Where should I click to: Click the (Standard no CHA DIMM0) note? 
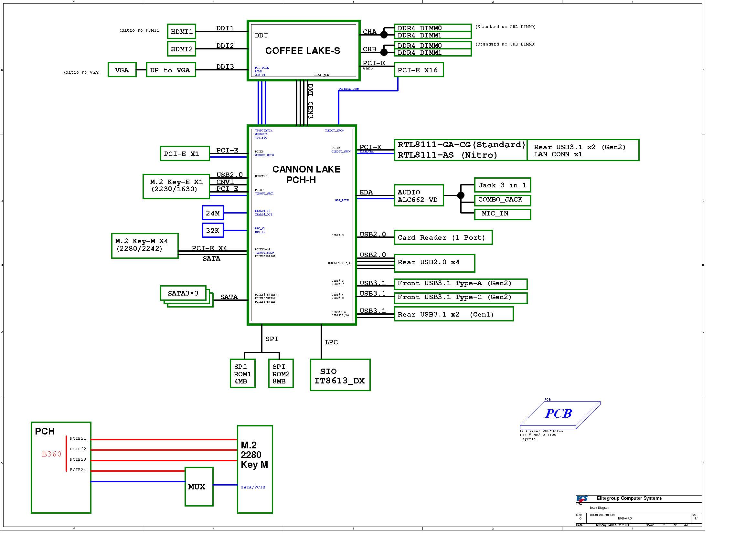[506, 26]
